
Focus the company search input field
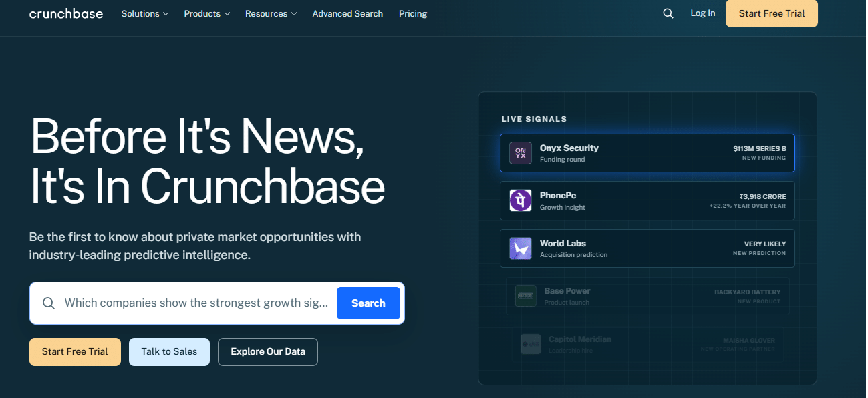point(196,303)
